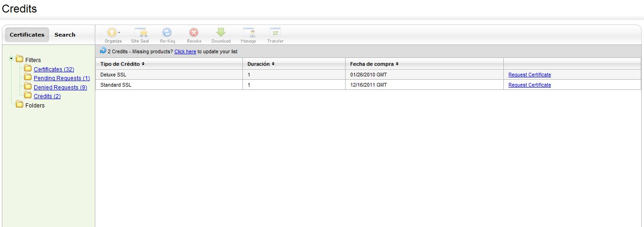The image size is (644, 227).
Task: Open Certificates (32) filter
Action: tap(54, 69)
